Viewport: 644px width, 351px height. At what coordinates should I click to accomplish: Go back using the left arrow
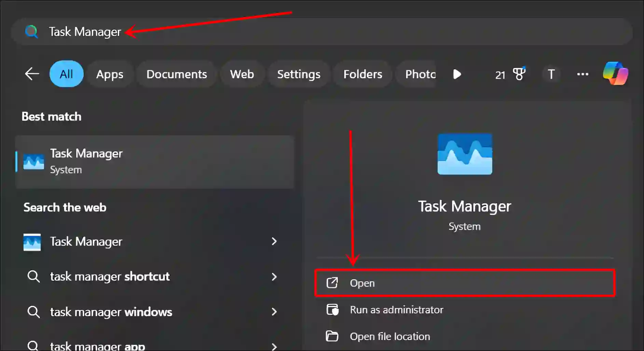(x=32, y=74)
